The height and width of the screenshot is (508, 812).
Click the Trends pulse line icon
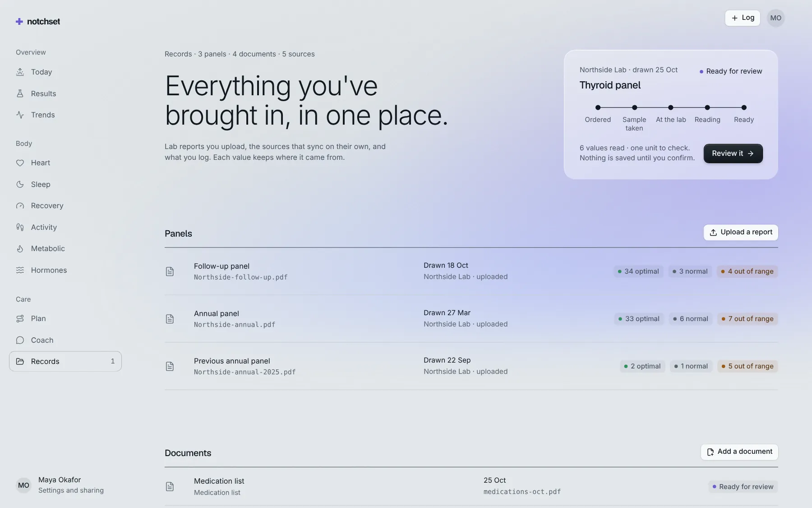[20, 115]
